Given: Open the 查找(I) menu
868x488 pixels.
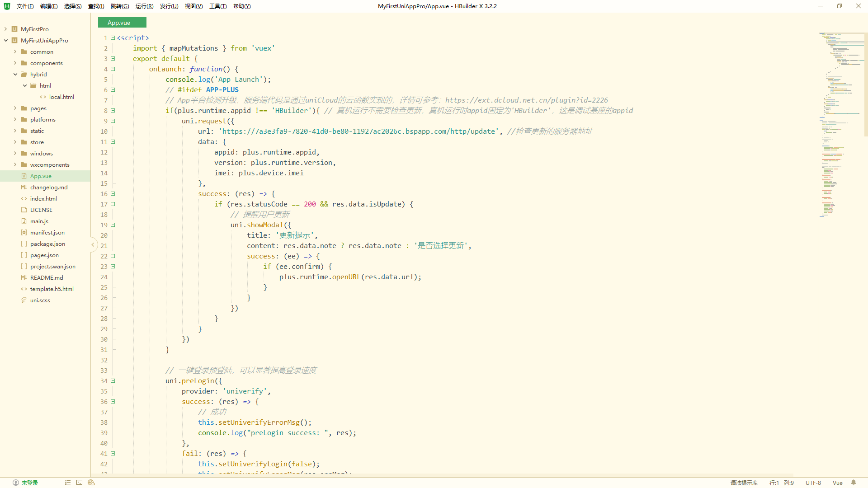Looking at the screenshot, I should (96, 6).
